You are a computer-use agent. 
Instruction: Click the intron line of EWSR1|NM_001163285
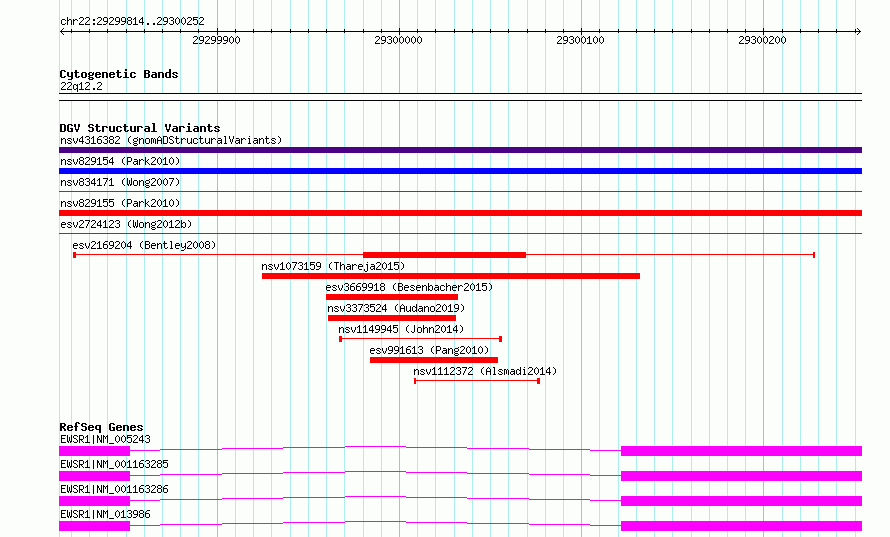pos(375,472)
